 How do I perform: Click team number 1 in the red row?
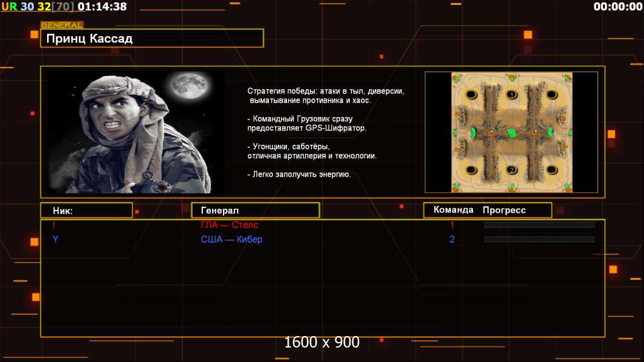point(452,224)
